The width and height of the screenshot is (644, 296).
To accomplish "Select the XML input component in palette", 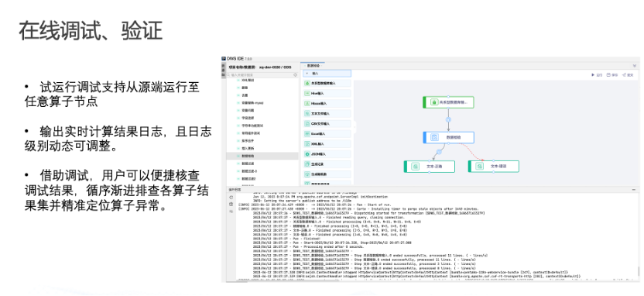I will pyautogui.click(x=327, y=144).
